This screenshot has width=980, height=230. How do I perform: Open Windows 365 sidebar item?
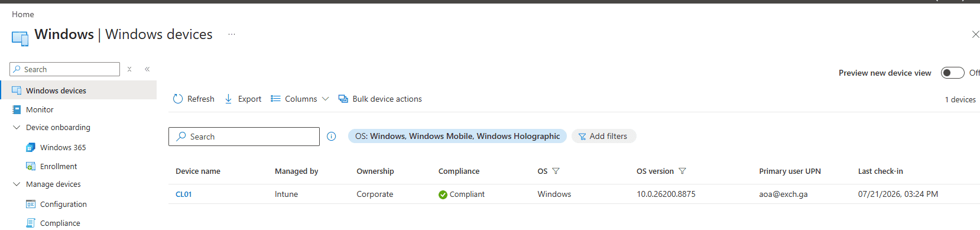tap(63, 147)
